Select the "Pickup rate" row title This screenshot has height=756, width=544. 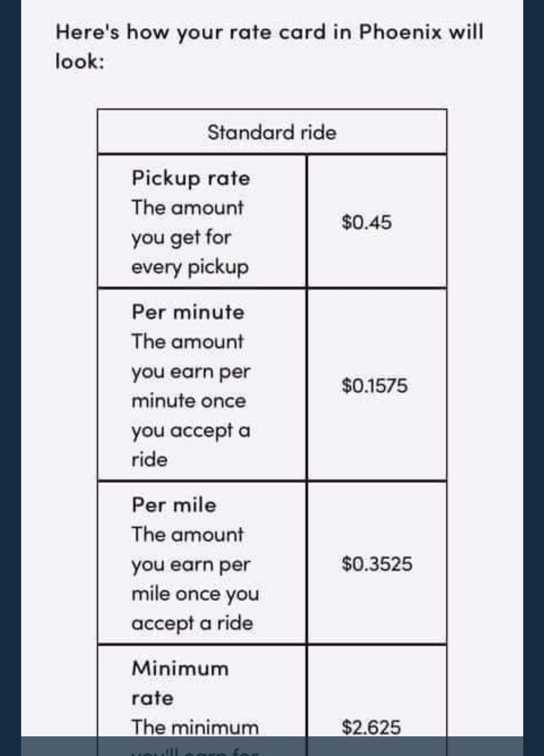click(x=191, y=178)
